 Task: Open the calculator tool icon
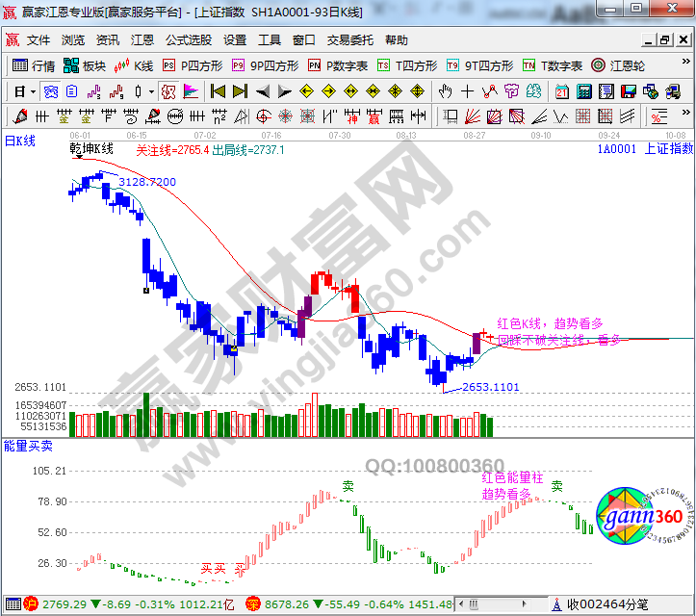(x=584, y=91)
